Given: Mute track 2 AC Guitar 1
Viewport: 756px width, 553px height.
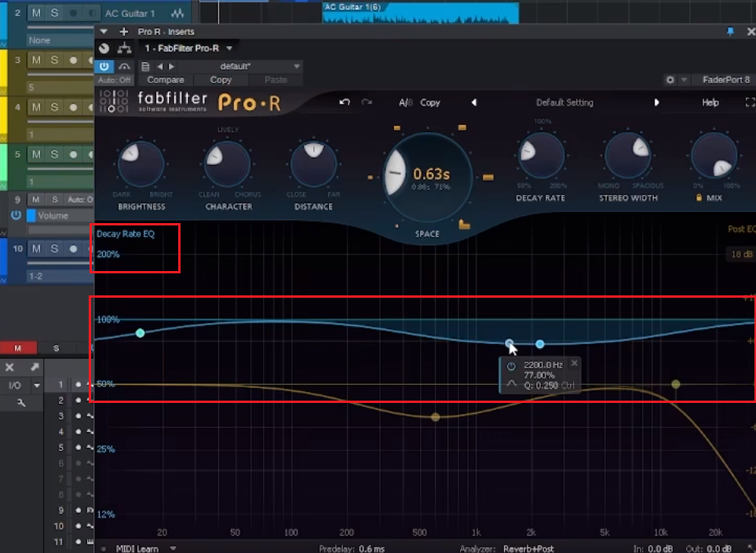Looking at the screenshot, I should (x=36, y=13).
